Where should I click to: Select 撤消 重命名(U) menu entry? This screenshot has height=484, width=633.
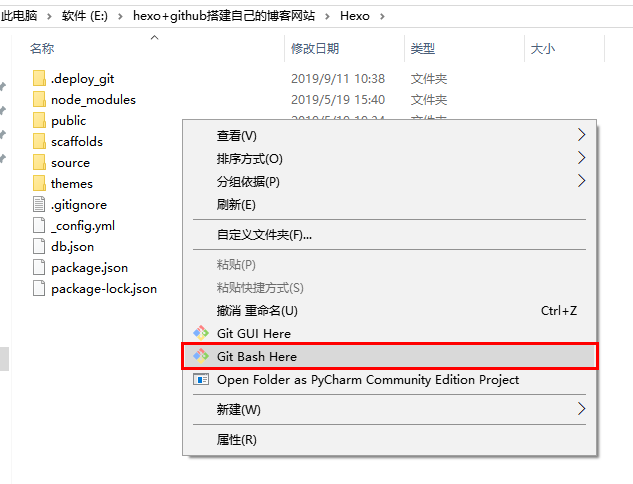390,310
